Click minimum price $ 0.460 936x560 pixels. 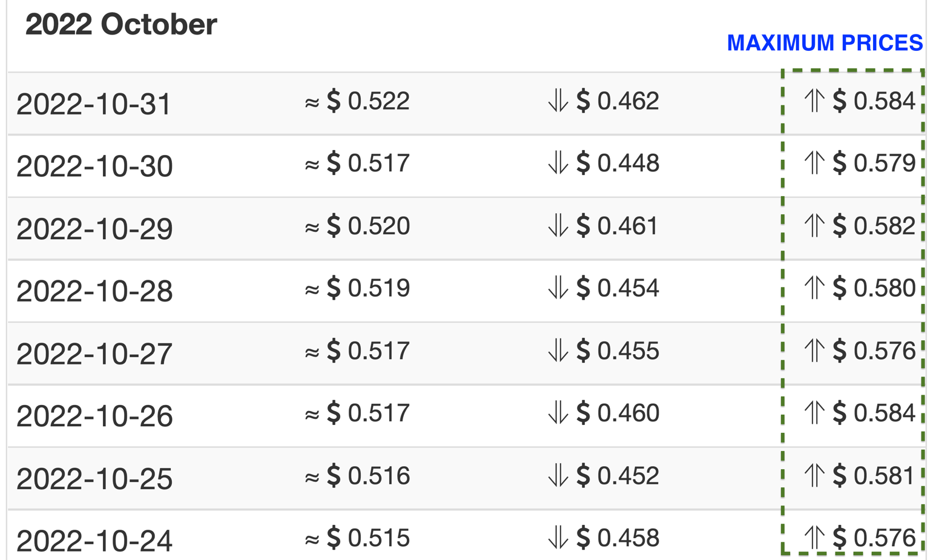[x=618, y=413]
